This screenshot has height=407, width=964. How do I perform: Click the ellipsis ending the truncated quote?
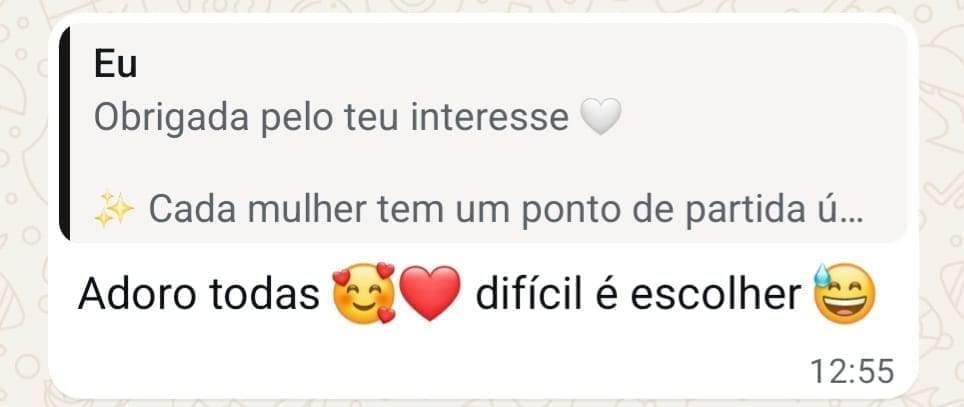coord(855,213)
